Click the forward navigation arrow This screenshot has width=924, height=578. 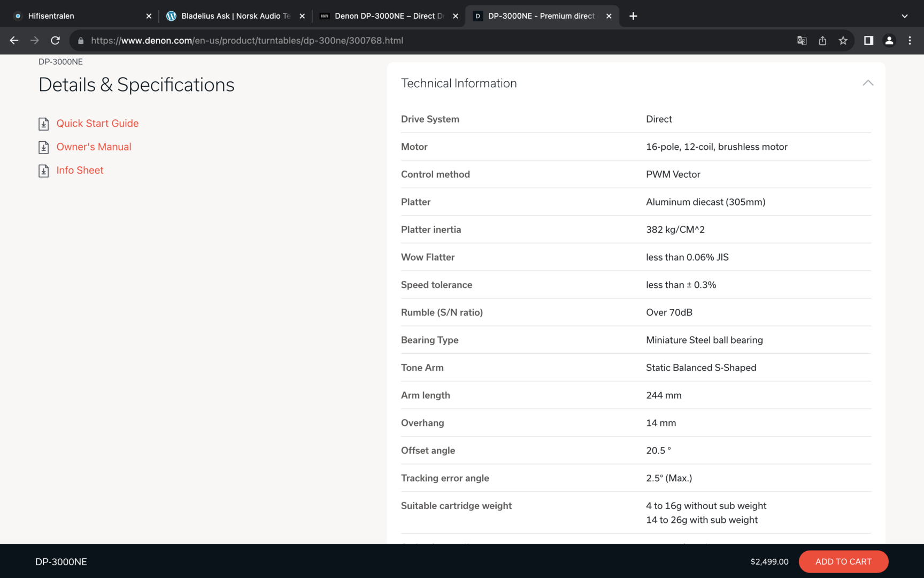[35, 41]
